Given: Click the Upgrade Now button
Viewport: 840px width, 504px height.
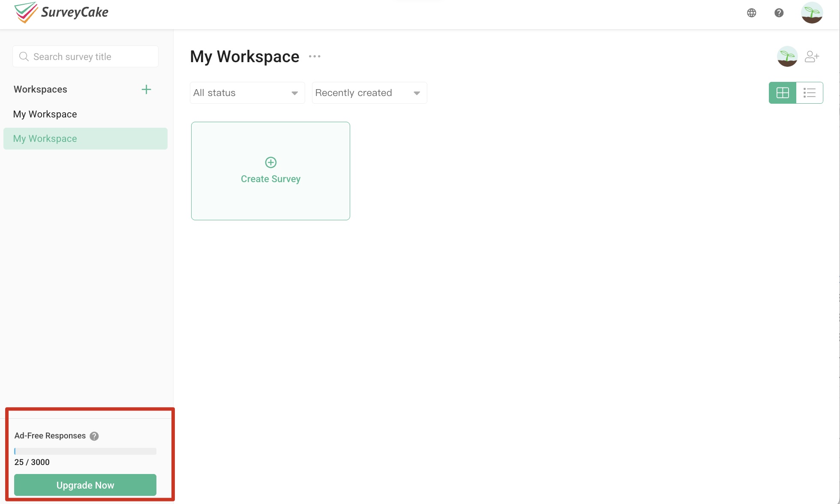Looking at the screenshot, I should (85, 485).
